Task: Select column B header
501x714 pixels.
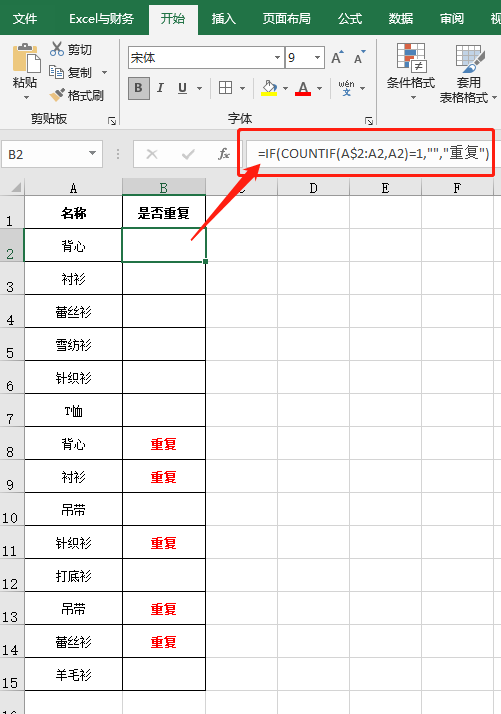Action: (x=164, y=188)
